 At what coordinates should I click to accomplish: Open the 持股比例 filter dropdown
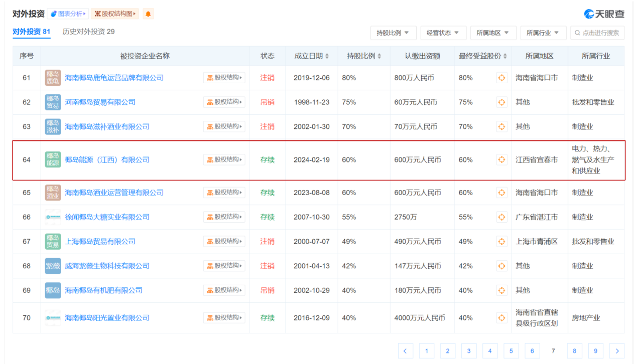[393, 33]
